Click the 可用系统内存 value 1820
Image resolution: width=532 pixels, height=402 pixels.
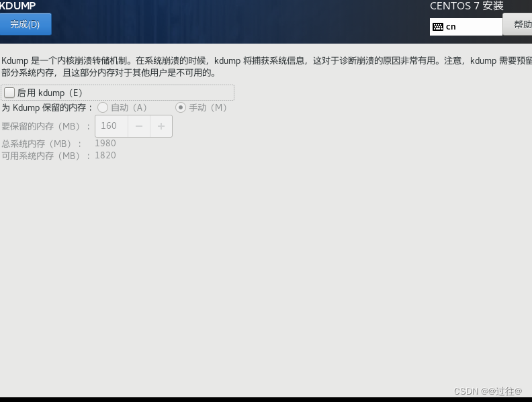[105, 156]
